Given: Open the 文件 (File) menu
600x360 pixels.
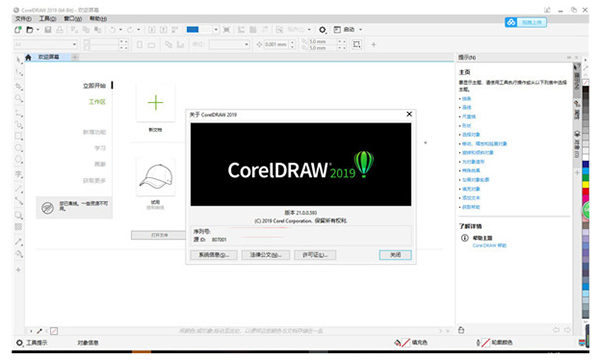Looking at the screenshot, I should point(23,18).
